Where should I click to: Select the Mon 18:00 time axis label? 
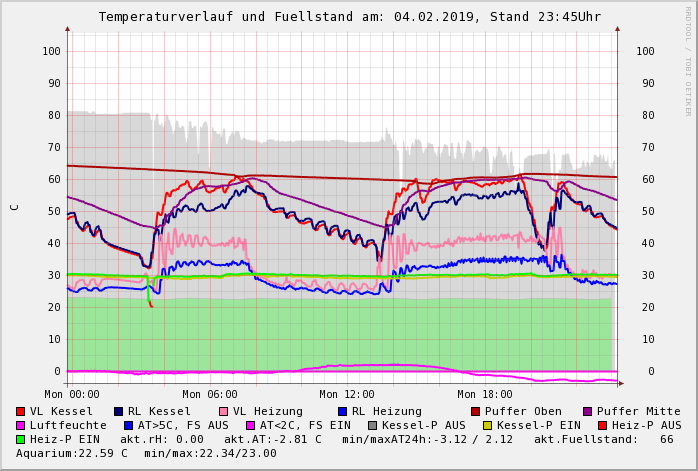click(x=485, y=394)
